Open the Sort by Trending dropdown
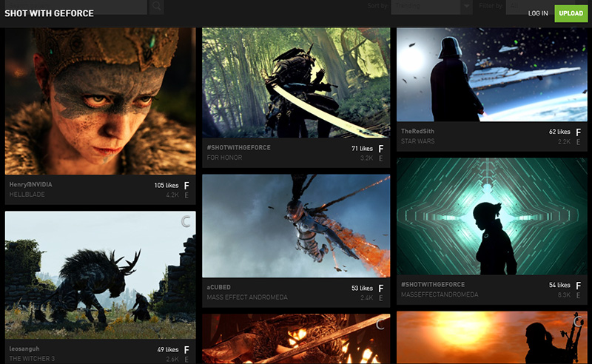 click(431, 7)
